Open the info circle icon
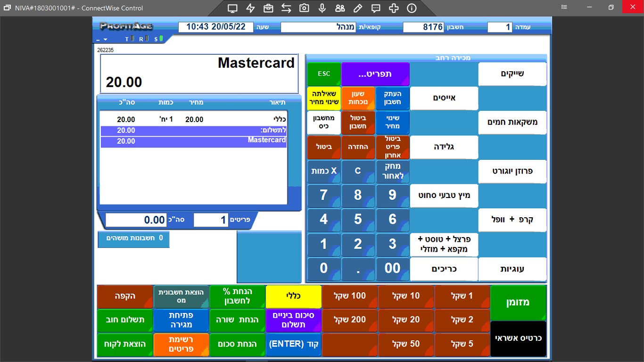 (x=412, y=8)
